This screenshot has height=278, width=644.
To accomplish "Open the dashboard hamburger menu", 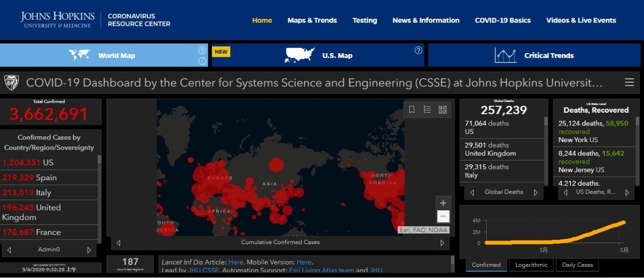I will coord(630,83).
